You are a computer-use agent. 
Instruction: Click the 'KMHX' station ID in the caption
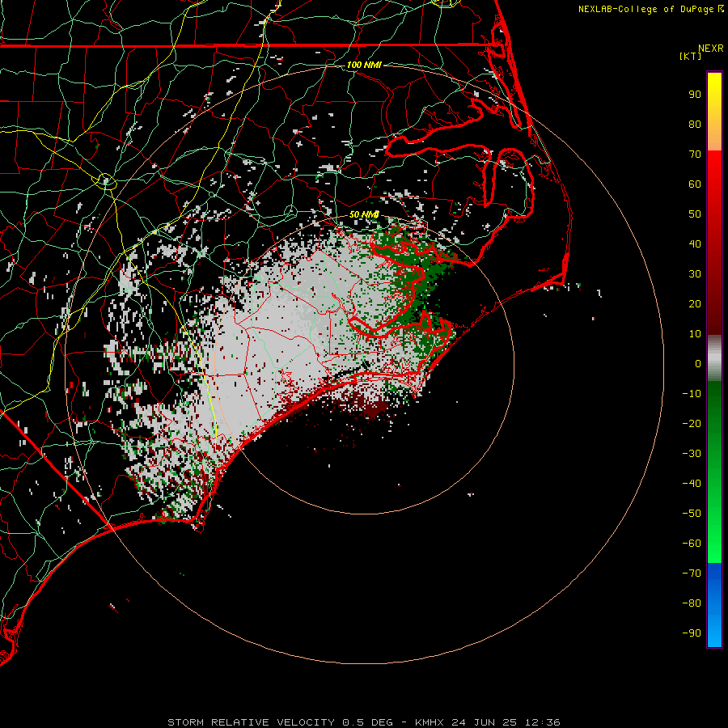(430, 722)
